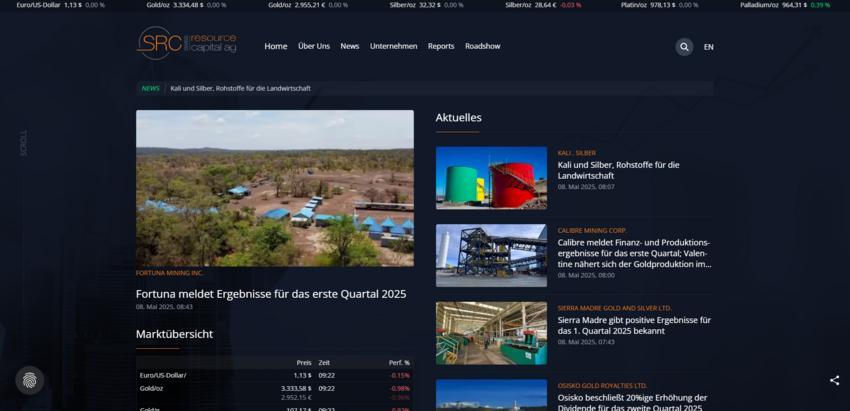Click the Platin/oz ticker entry

660,5
